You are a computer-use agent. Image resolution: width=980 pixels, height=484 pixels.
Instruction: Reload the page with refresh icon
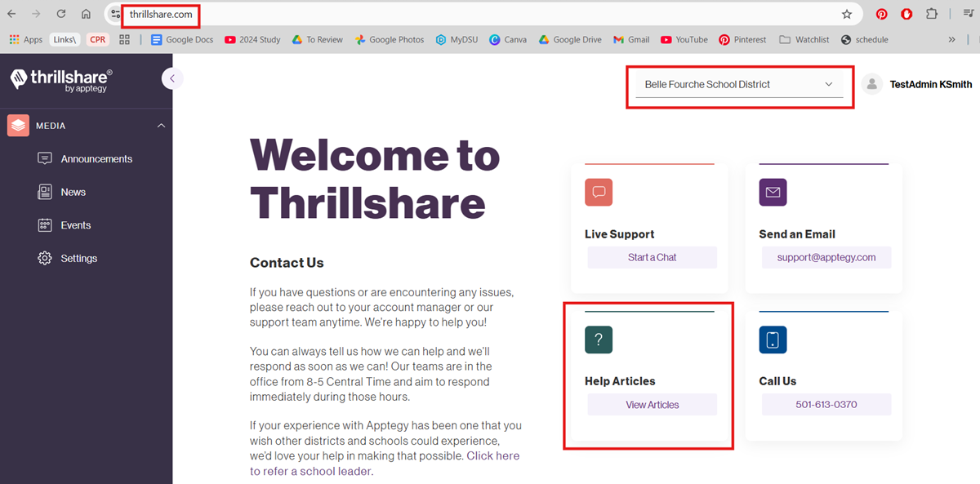click(61, 14)
